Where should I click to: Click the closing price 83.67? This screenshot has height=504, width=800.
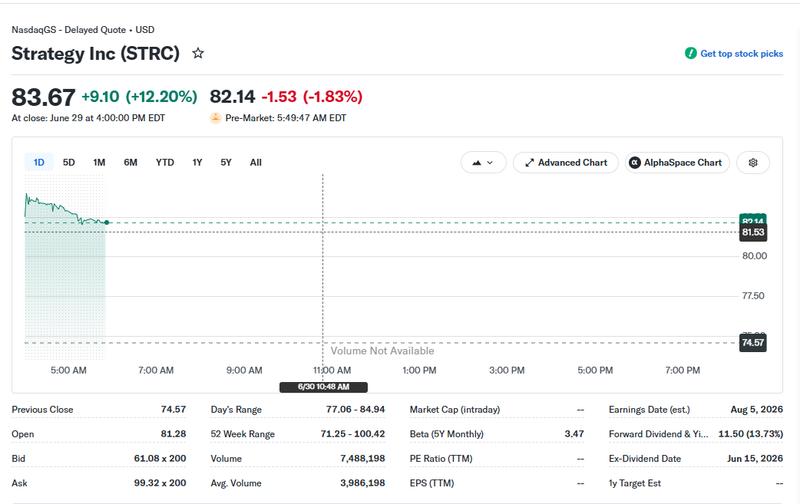[43, 97]
